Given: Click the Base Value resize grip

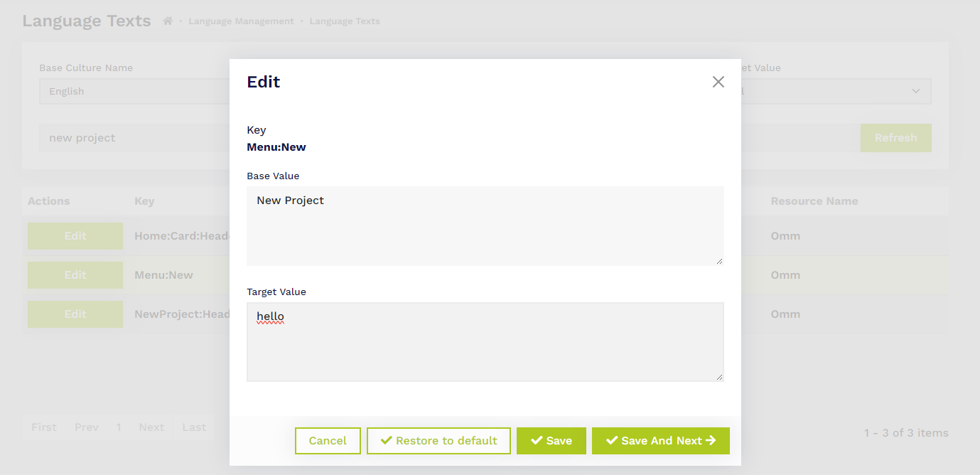Looking at the screenshot, I should point(719,261).
